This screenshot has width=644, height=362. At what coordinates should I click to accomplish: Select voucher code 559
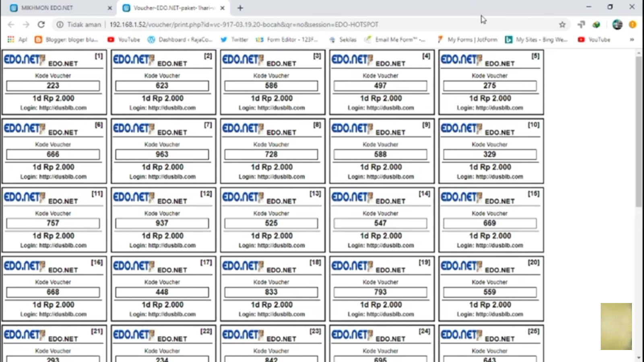(x=490, y=292)
